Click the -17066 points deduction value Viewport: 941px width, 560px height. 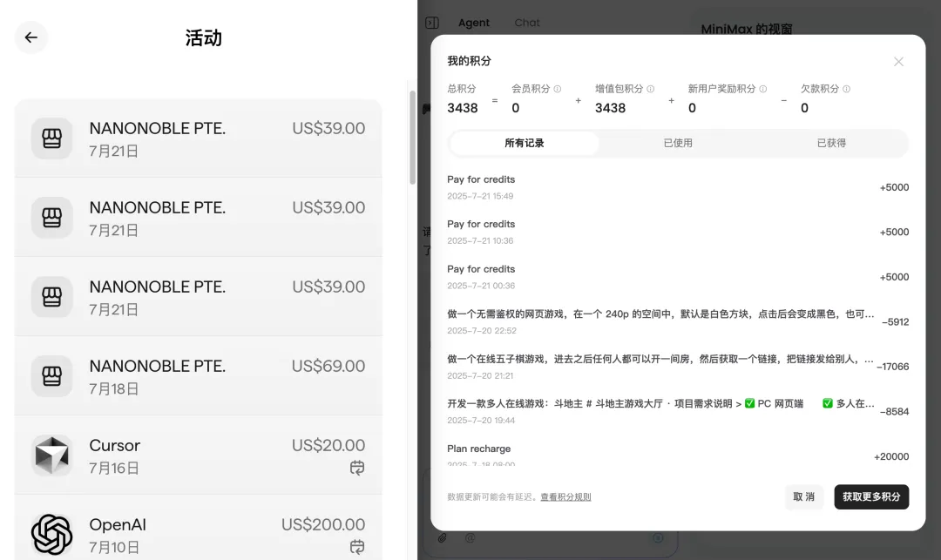tap(892, 367)
